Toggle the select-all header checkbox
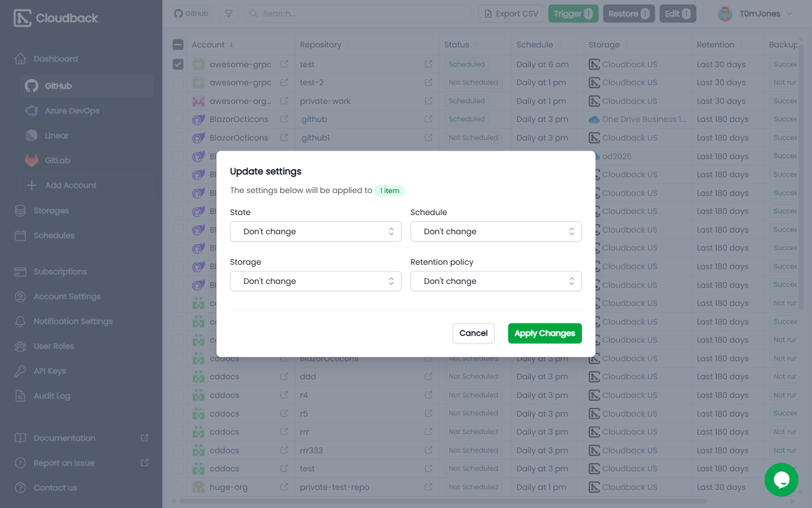Viewport: 812px width, 508px height. (178, 45)
